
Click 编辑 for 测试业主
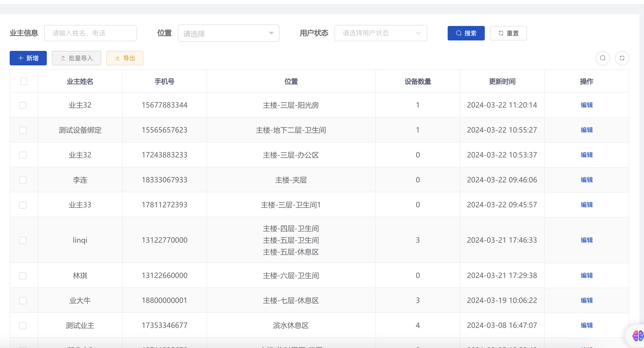click(x=587, y=325)
